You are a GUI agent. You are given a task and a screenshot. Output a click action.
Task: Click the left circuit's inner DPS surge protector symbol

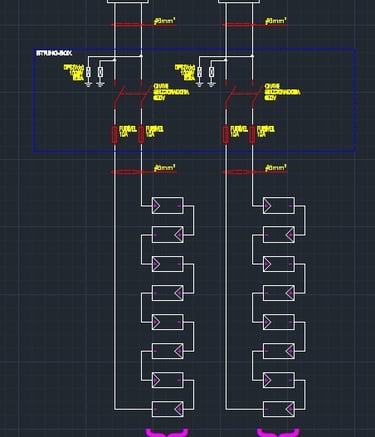point(100,72)
